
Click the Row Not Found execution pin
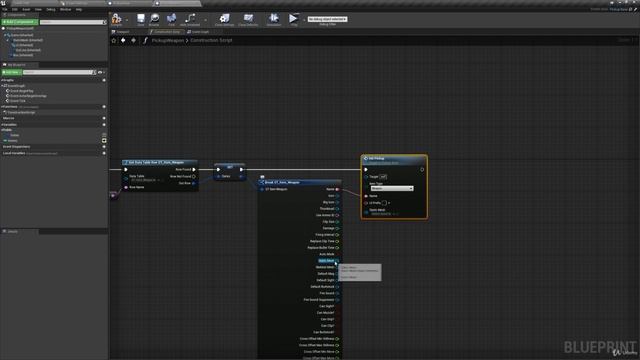click(x=194, y=176)
